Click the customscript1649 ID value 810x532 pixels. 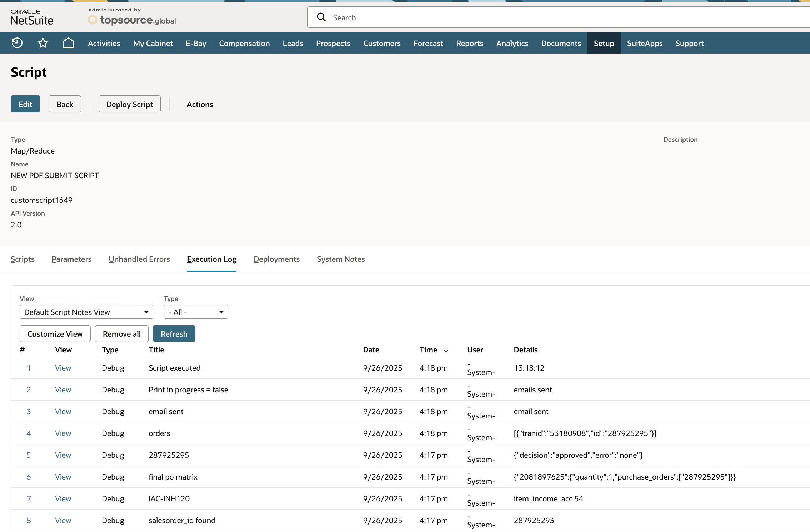(x=41, y=200)
